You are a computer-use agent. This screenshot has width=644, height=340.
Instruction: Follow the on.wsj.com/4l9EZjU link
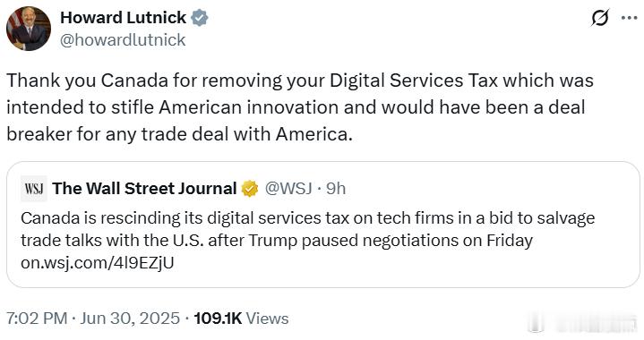98,262
